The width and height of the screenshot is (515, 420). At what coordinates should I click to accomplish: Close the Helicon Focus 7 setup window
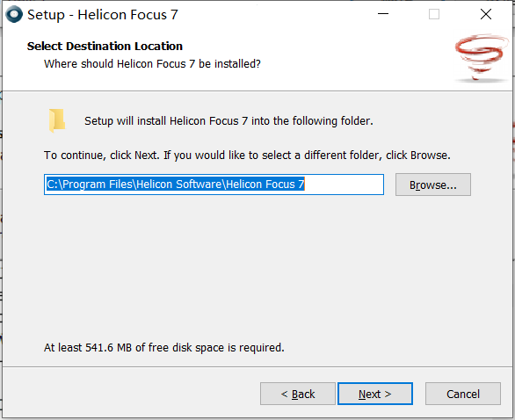(x=485, y=14)
